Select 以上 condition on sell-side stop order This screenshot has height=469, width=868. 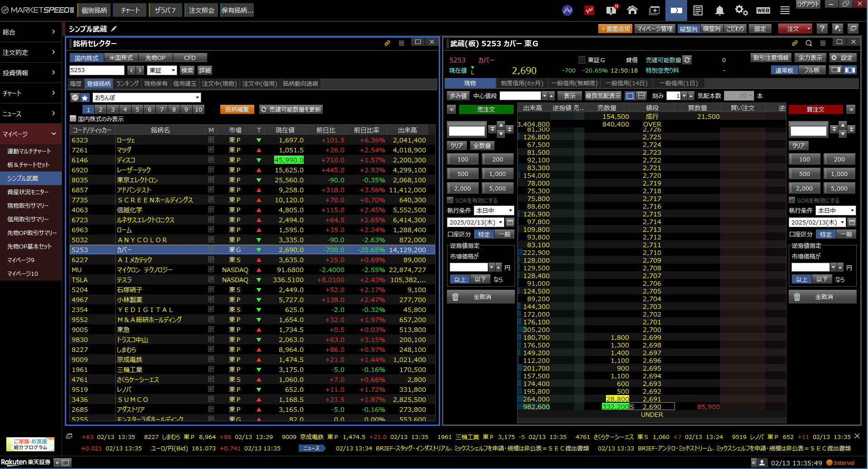pos(460,279)
